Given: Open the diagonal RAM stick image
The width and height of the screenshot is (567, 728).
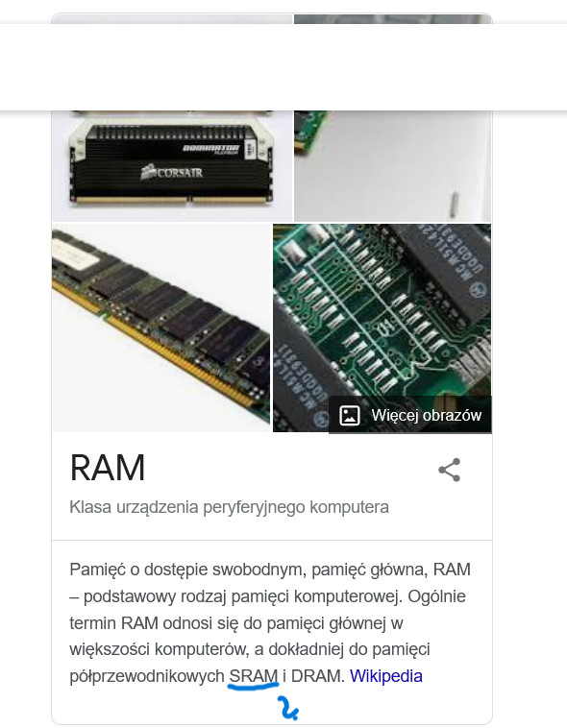Looking at the screenshot, I should coord(160,328).
